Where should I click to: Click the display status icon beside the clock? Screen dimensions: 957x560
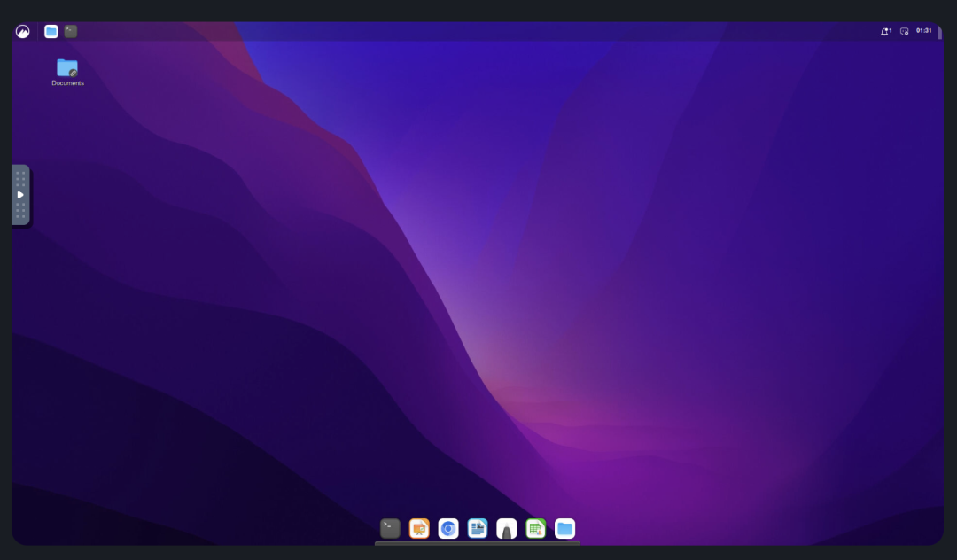[904, 31]
